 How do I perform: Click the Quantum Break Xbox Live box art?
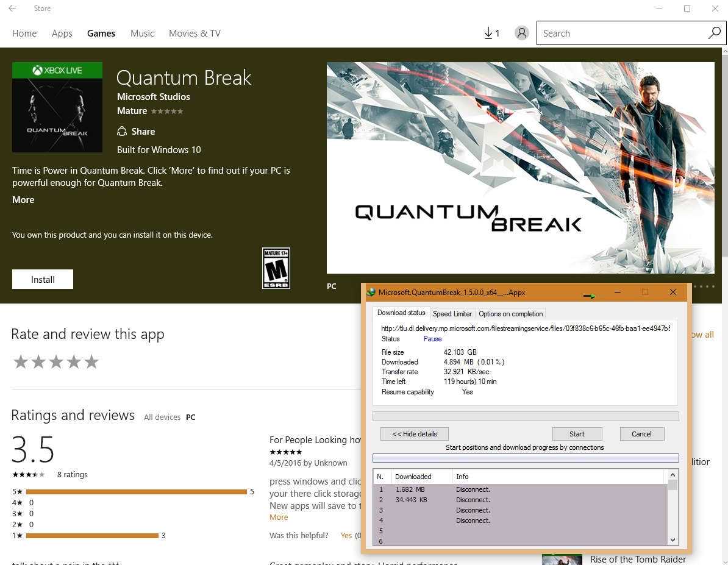[58, 107]
